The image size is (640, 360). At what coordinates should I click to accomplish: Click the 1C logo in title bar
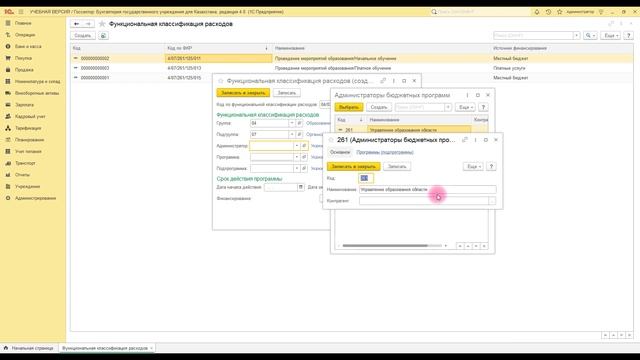tap(9, 12)
